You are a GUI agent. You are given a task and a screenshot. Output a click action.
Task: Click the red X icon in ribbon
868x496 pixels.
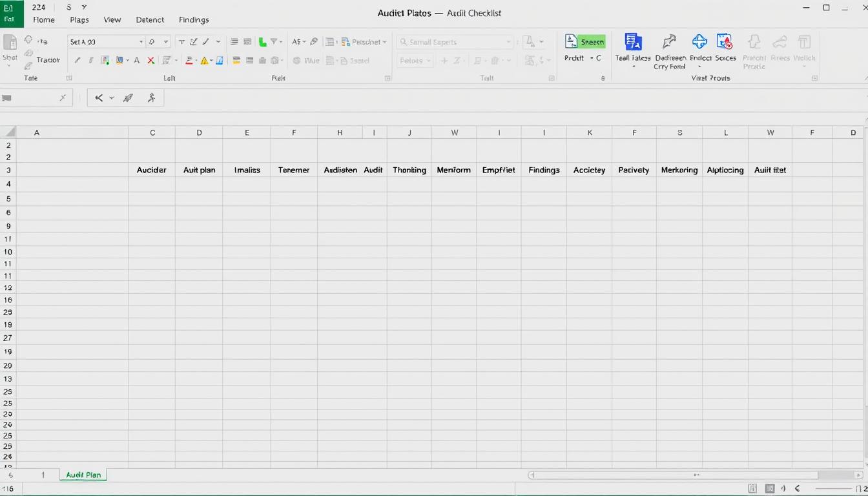pos(150,60)
